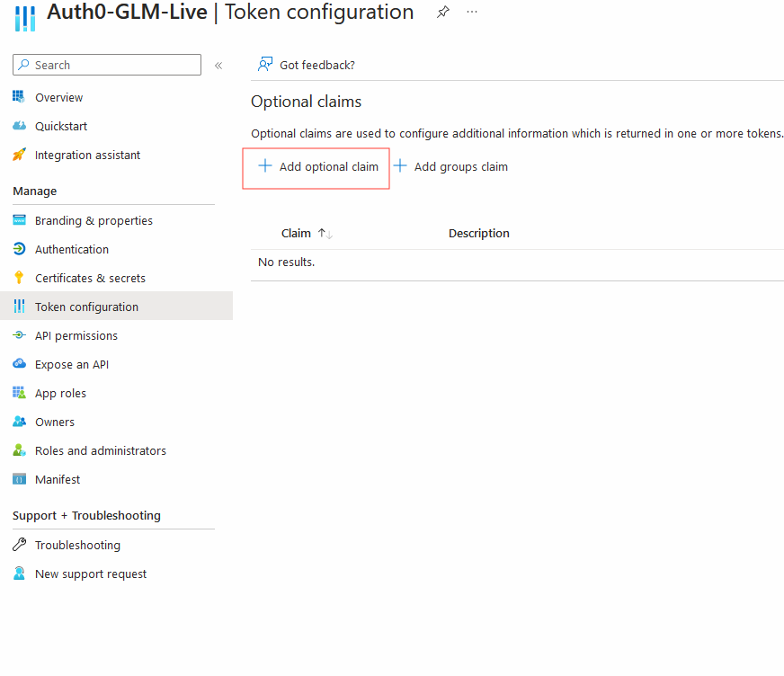
Task: Open the Authentication section
Action: click(72, 250)
